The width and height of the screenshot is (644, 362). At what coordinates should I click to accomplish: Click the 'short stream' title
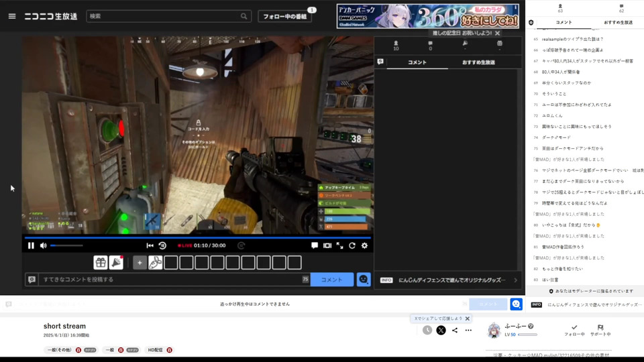pos(64,326)
